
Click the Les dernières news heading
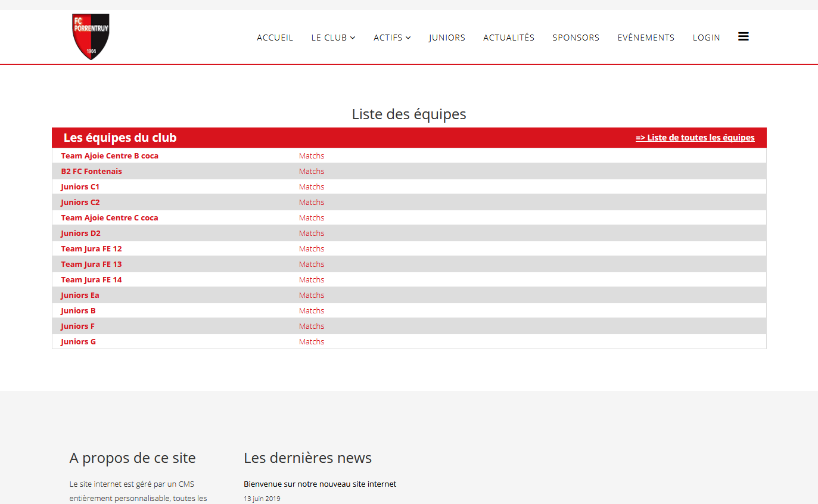tap(307, 458)
